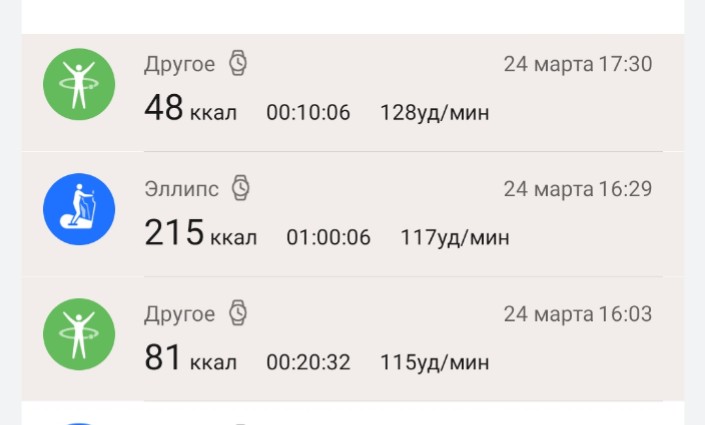705x425 pixels.
Task: Select the 215 ккал calorie value
Action: coord(200,235)
